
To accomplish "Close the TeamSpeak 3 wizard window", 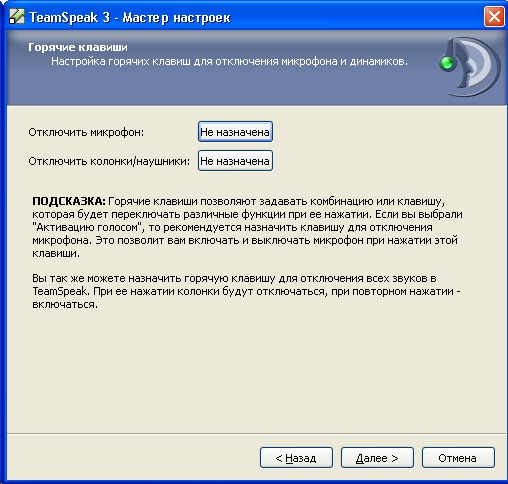I will click(494, 17).
